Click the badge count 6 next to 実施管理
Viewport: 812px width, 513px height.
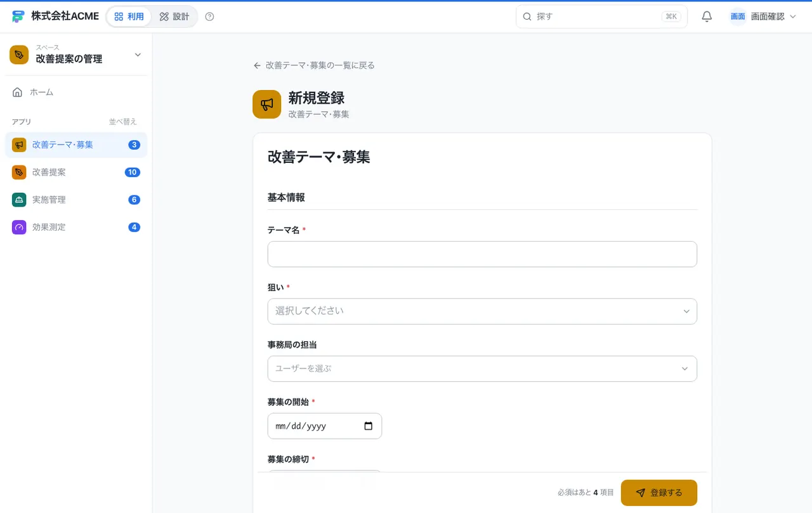click(134, 200)
